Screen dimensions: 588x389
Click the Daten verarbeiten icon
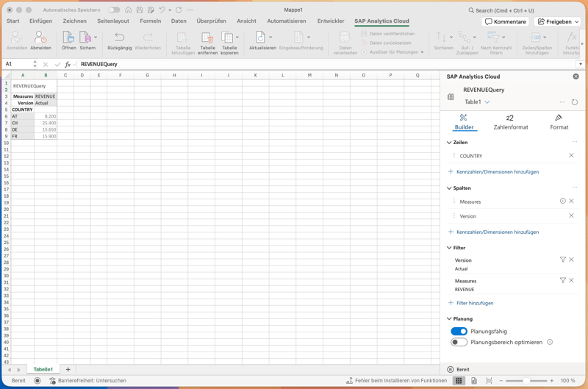pos(345,38)
